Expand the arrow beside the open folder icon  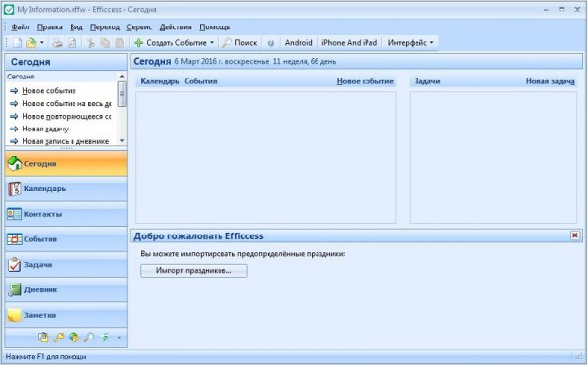click(x=42, y=43)
